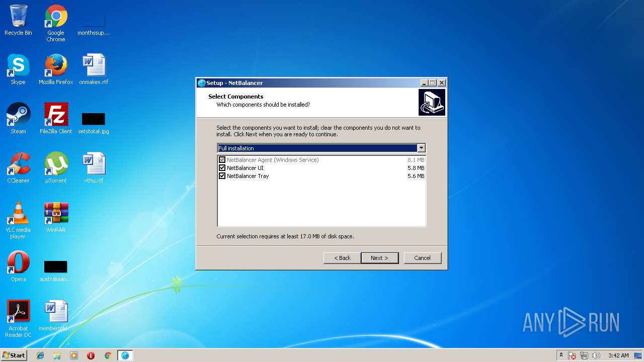The image size is (644, 362).
Task: Open the Full installation dropdown arrow
Action: point(421,148)
